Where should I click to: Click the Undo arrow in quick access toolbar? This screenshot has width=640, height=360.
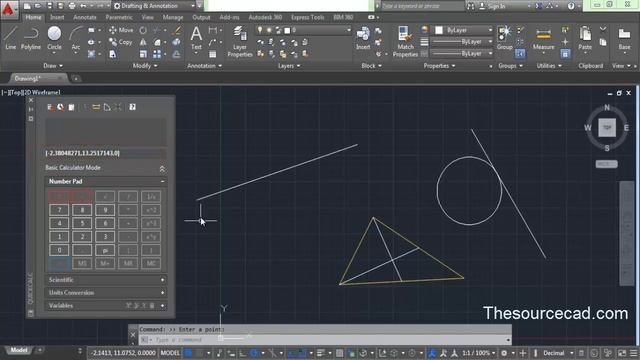83,6
